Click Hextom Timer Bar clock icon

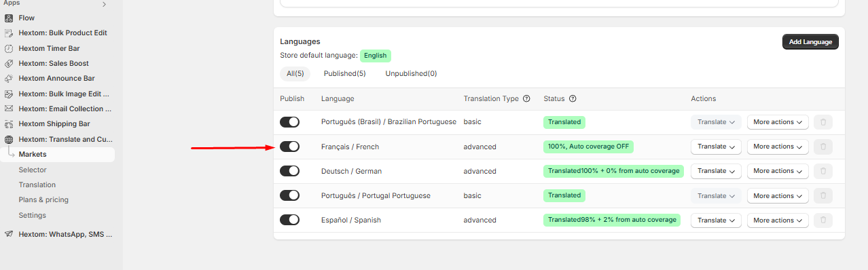tap(9, 48)
